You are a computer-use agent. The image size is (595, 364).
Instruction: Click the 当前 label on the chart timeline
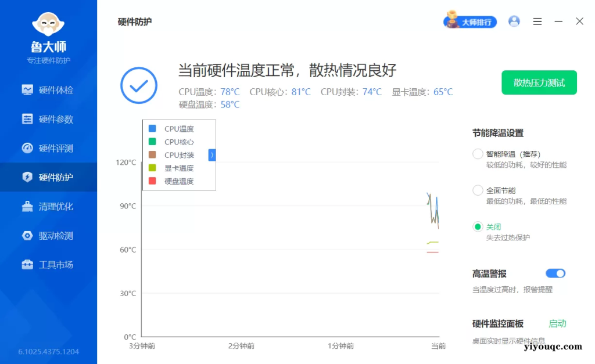[x=438, y=345]
